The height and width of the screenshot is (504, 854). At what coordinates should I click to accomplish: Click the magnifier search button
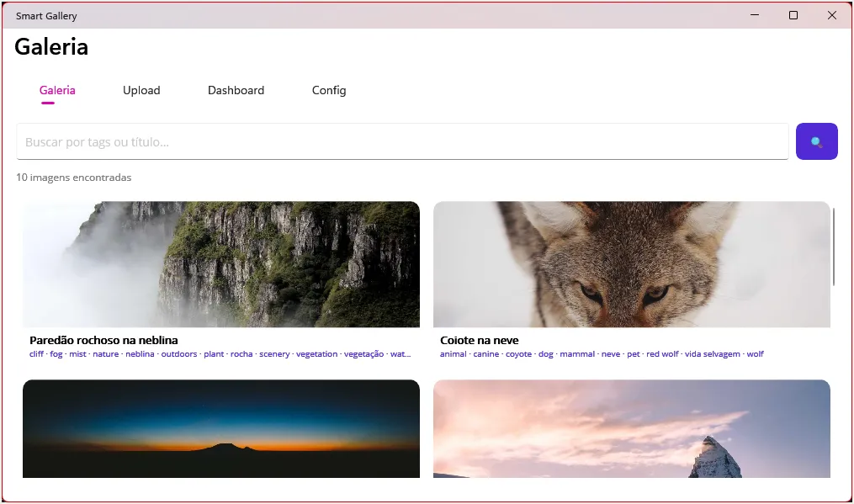point(816,141)
